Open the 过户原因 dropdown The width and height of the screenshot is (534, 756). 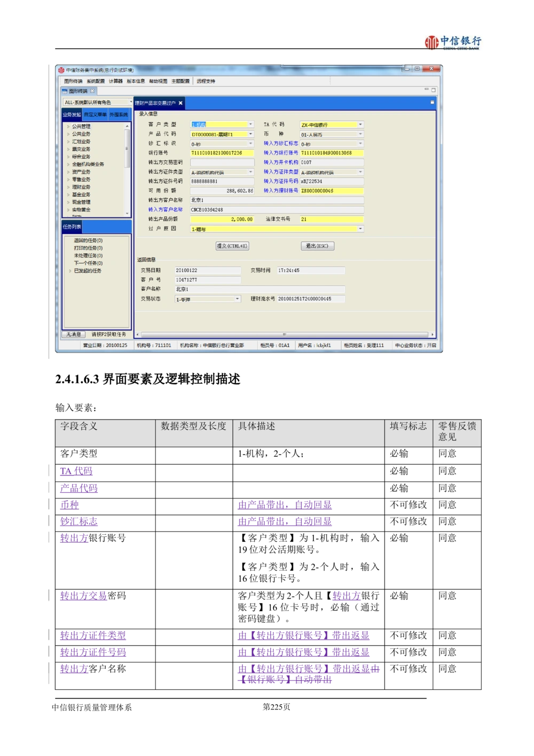coord(360,229)
